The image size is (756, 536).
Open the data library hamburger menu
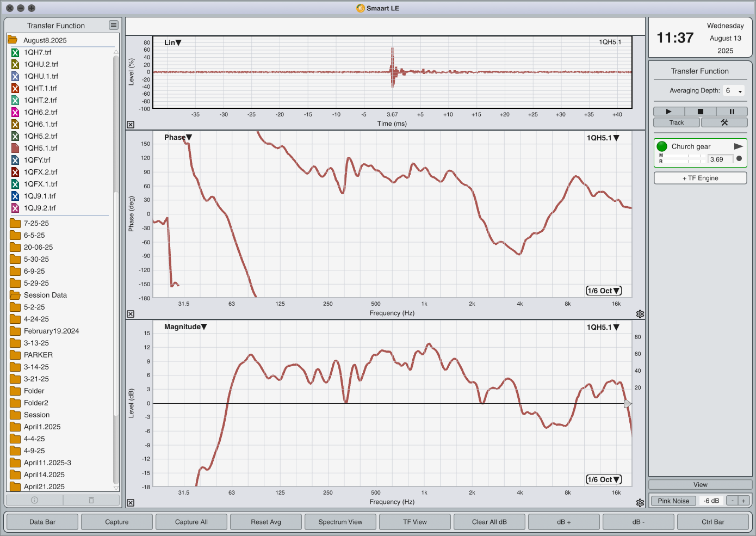[x=113, y=25]
